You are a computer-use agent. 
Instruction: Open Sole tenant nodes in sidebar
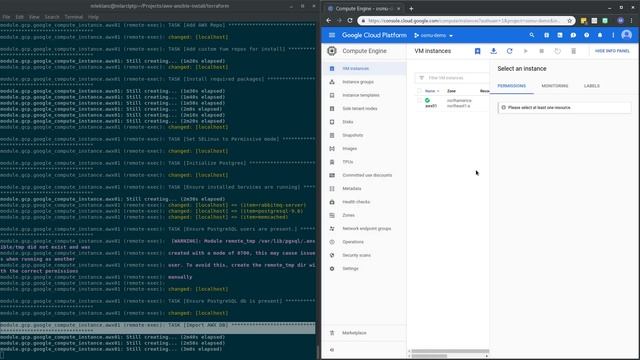coord(360,109)
